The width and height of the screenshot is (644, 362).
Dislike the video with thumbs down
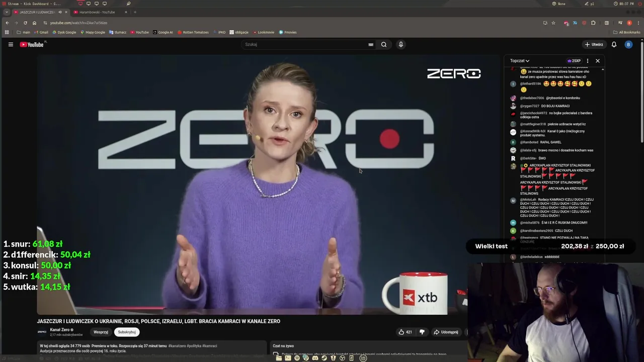coord(422,332)
